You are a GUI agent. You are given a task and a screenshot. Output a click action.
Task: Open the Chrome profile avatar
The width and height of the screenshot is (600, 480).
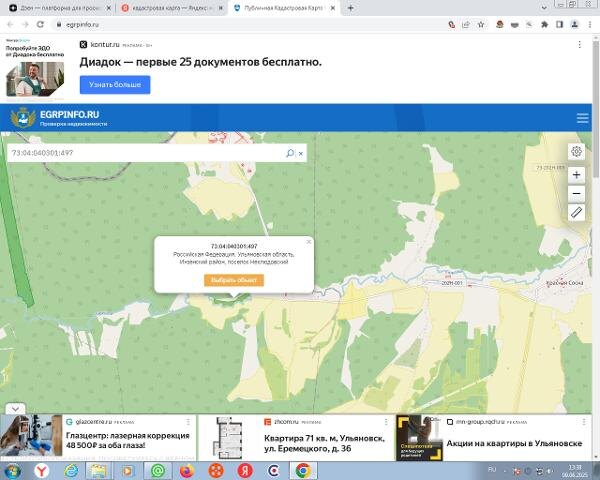pos(574,24)
